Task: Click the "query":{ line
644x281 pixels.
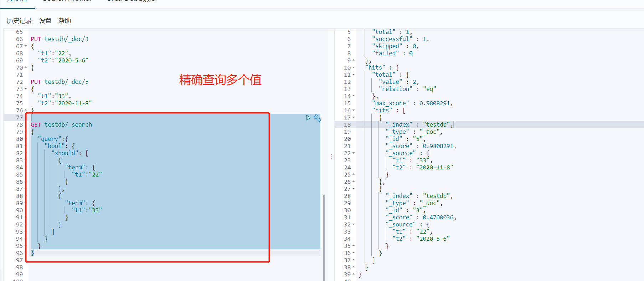Action: coord(53,139)
